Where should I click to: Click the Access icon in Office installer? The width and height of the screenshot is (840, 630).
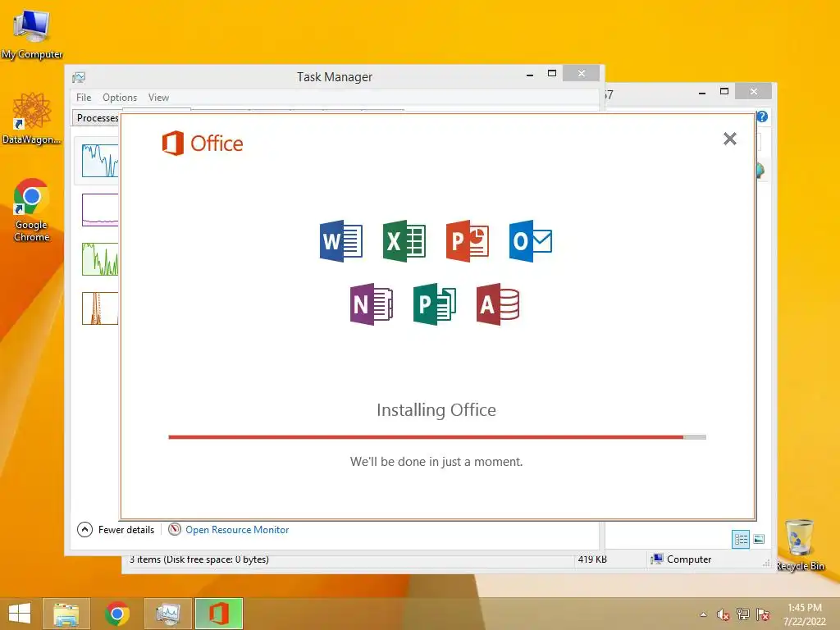click(498, 304)
